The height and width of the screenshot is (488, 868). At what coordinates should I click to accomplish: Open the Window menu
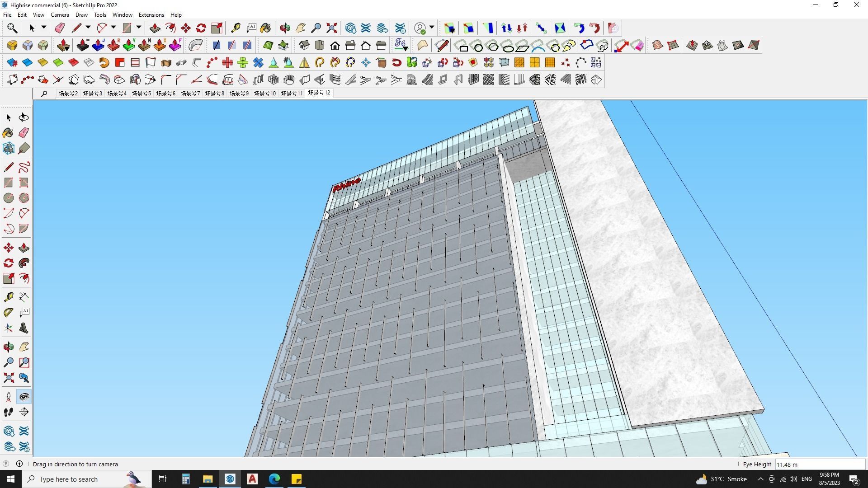coord(122,15)
